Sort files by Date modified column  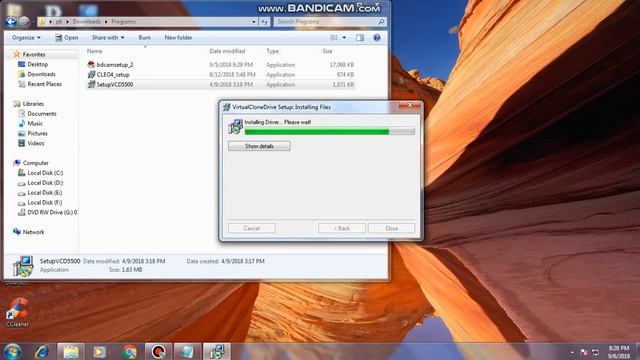[x=227, y=51]
